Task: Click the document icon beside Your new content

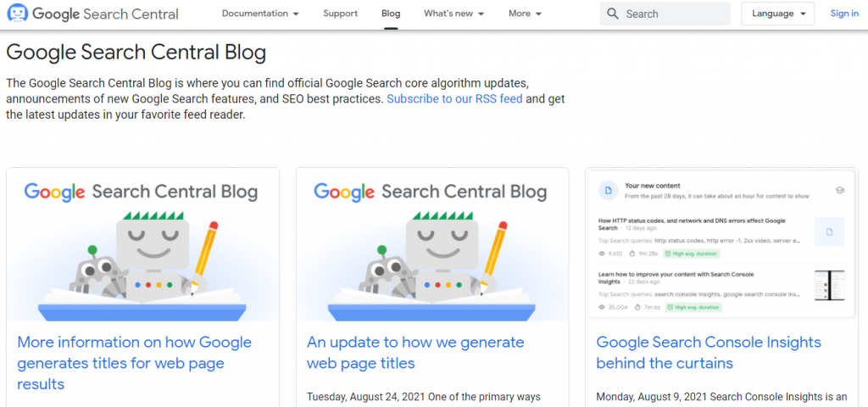Action: [x=609, y=191]
